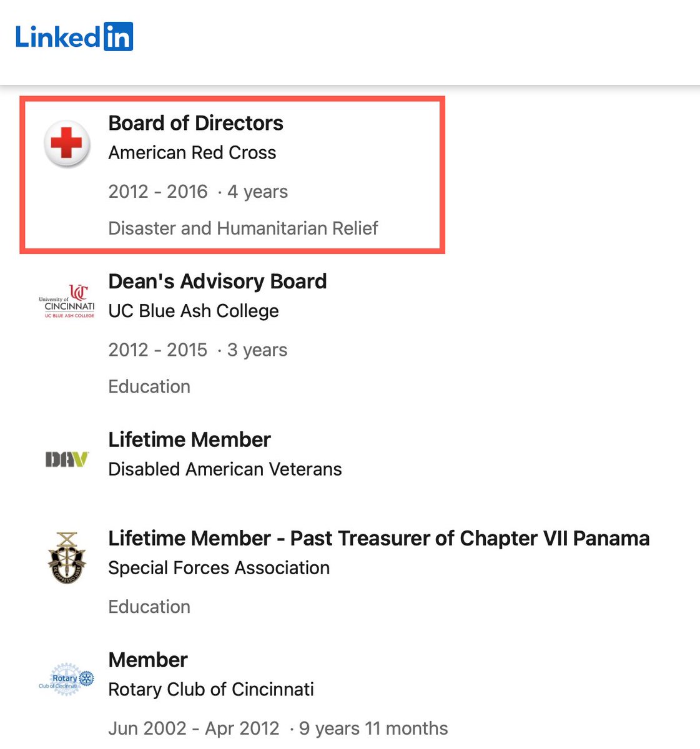
Task: Open the Dean's Advisory Board entry
Action: [x=217, y=281]
